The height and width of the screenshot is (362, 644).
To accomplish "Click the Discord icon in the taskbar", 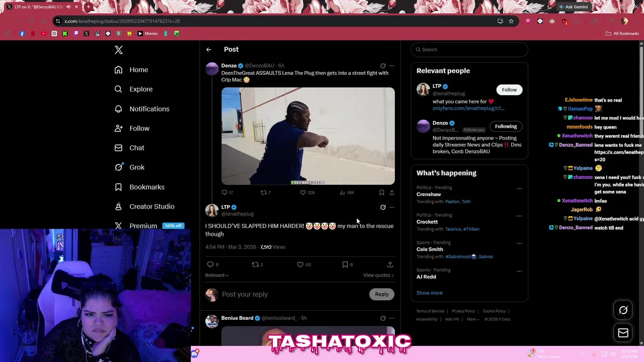I will pyautogui.click(x=195, y=354).
